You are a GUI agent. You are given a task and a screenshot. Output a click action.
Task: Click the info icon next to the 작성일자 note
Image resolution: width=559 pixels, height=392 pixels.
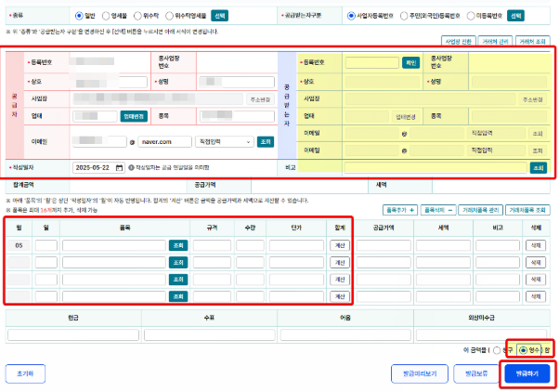(x=131, y=167)
